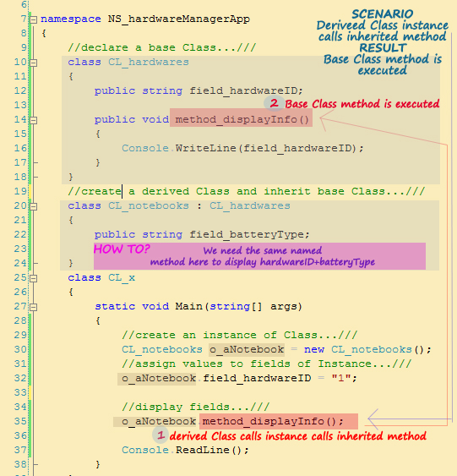Click the SCENARIO annotation heading
This screenshot has height=476, width=457.
click(383, 14)
